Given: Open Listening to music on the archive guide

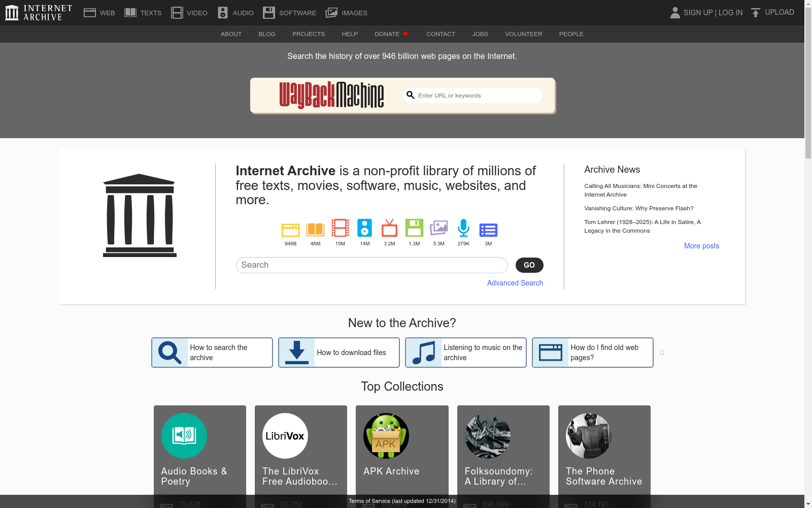Looking at the screenshot, I should click(466, 353).
